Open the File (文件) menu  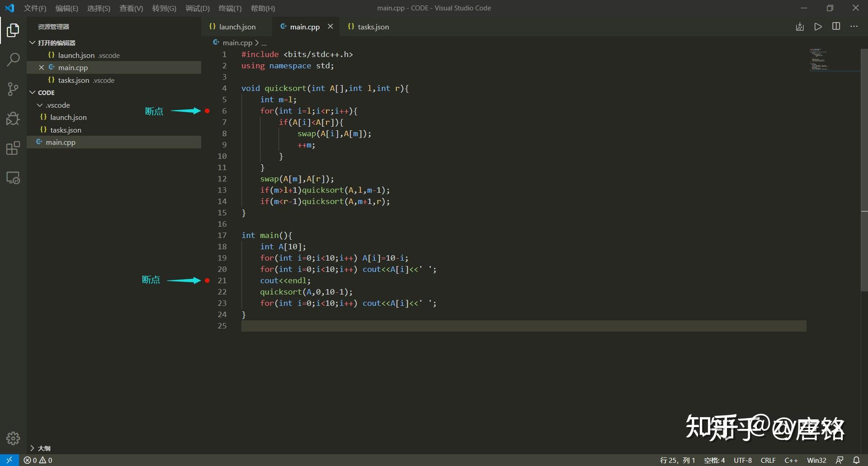[x=35, y=8]
